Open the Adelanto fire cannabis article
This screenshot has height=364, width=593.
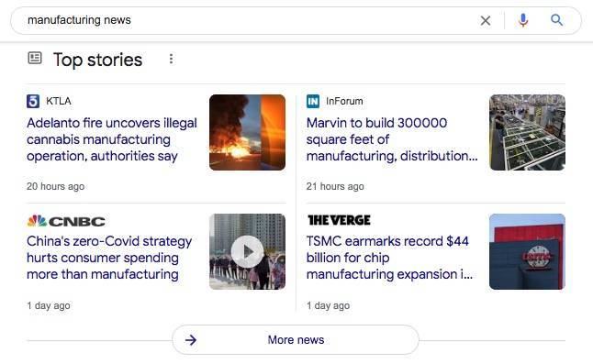(x=112, y=139)
